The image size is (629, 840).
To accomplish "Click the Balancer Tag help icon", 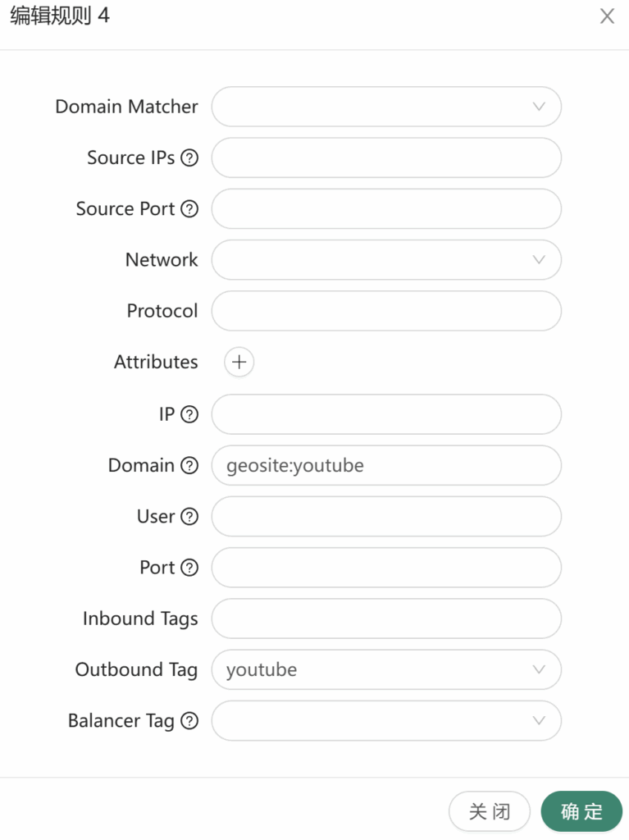I will (x=189, y=720).
